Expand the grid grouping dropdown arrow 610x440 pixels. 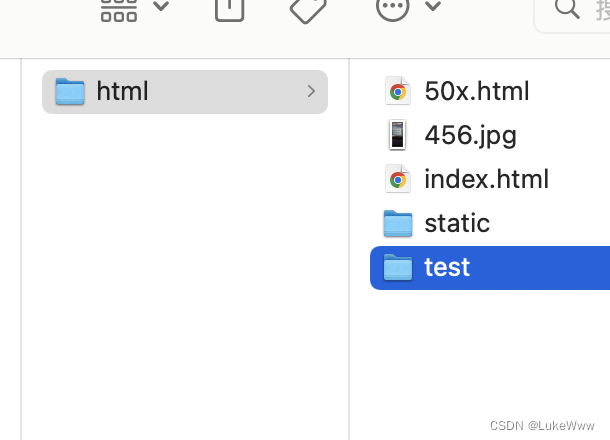161,6
